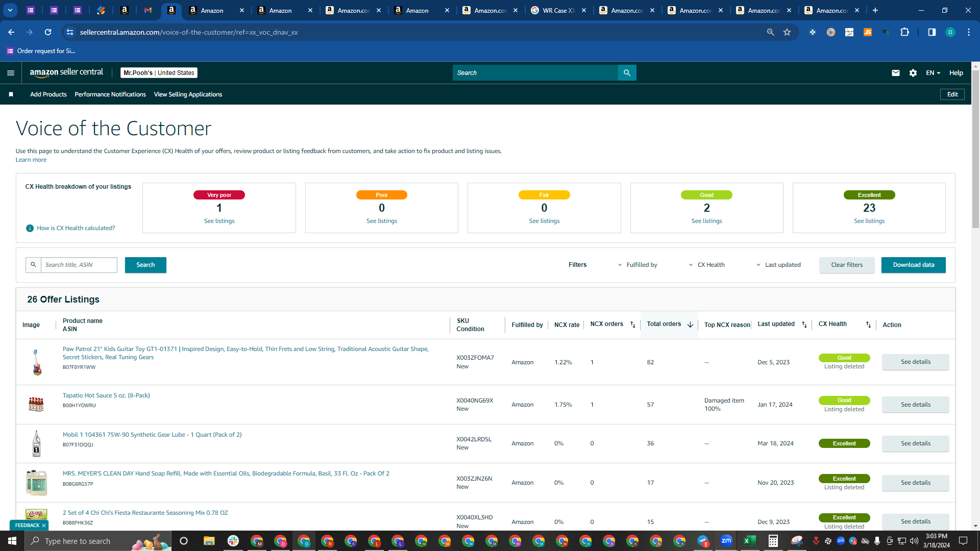980x551 pixels.
Task: Open Calculator from taskbar
Action: [773, 541]
